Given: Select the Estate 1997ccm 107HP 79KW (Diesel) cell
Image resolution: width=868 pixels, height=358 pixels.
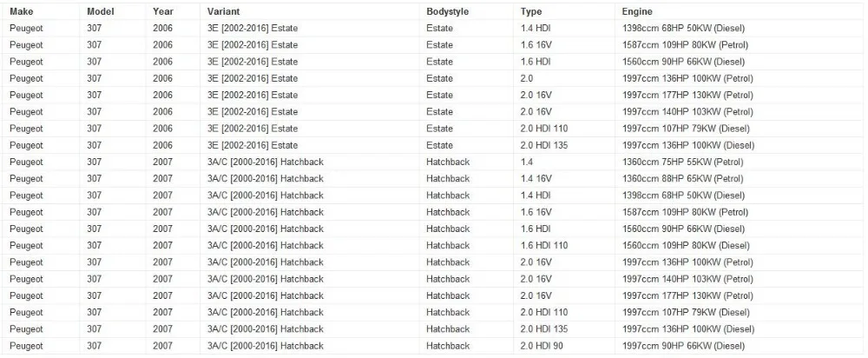Looking at the screenshot, I should pos(739,129).
